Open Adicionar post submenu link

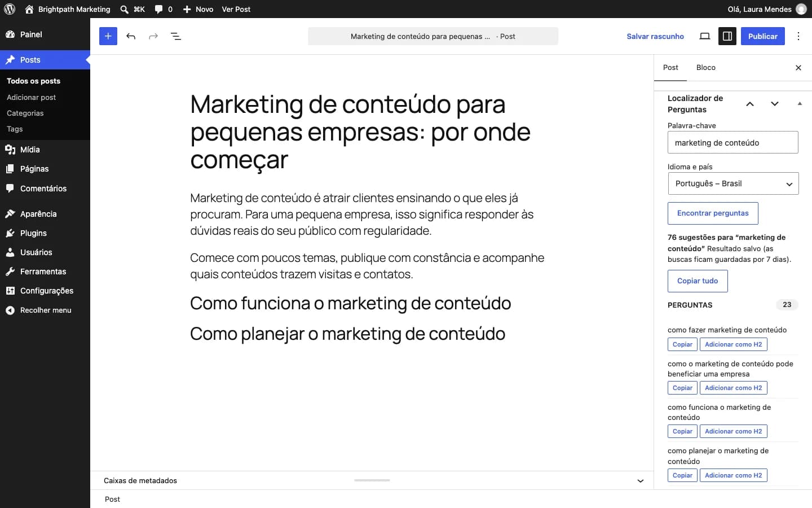point(32,97)
